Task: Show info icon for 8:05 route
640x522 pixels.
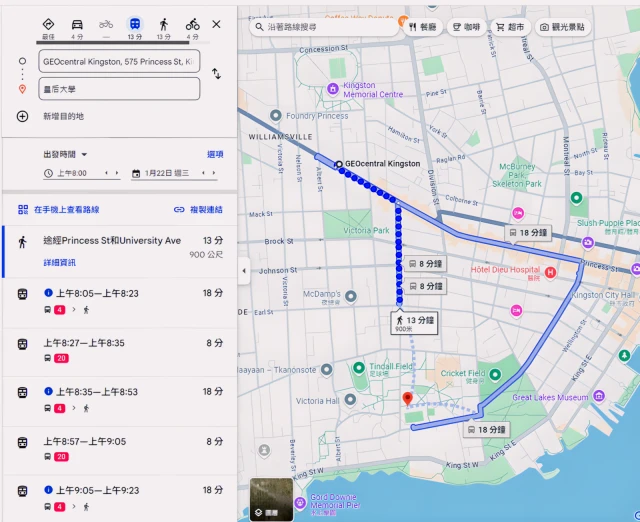Action: (x=48, y=293)
